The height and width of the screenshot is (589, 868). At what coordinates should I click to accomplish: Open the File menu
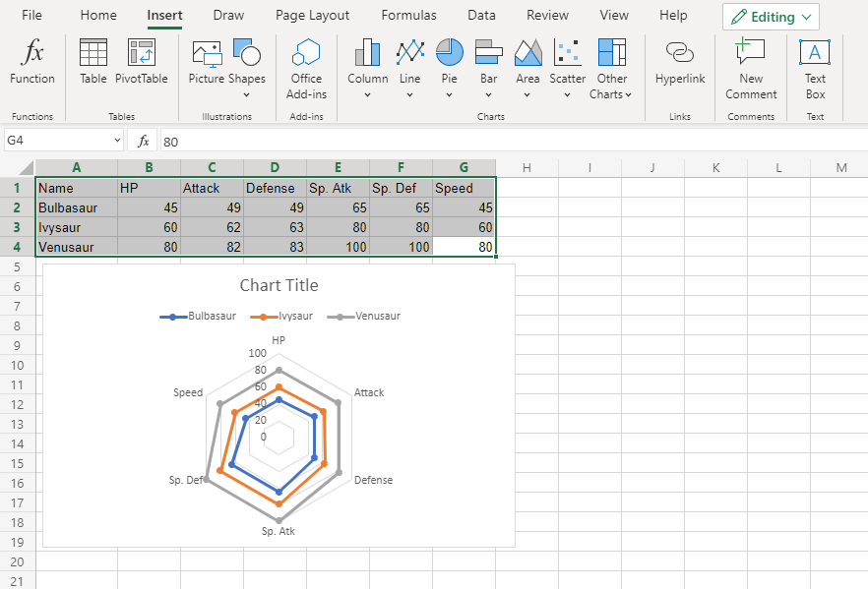(31, 16)
